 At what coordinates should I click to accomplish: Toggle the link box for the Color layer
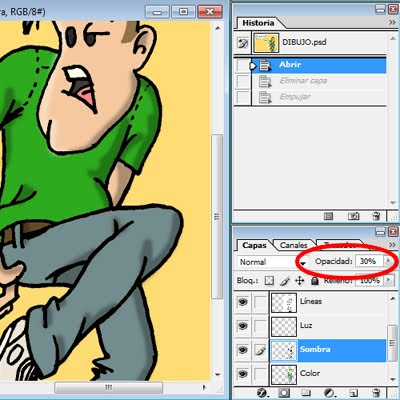[260, 373]
